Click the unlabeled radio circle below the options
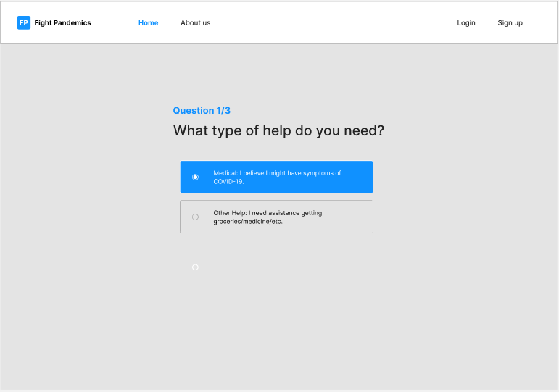This screenshot has height=392, width=559. 195,267
